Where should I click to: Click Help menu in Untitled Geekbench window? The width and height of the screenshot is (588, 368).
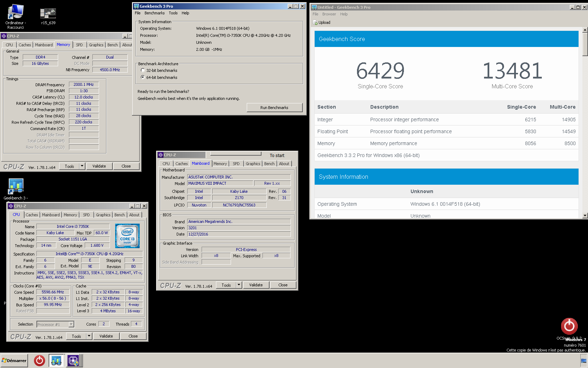pyautogui.click(x=344, y=14)
